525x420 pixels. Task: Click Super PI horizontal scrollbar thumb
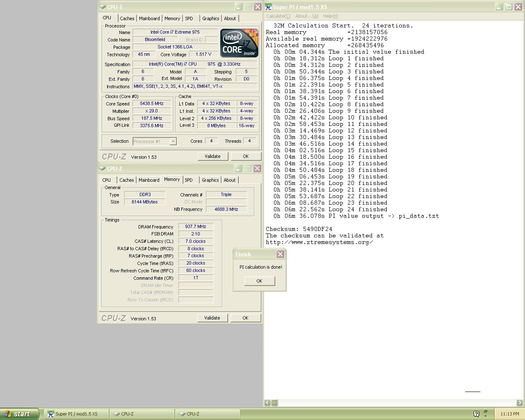click(274, 403)
